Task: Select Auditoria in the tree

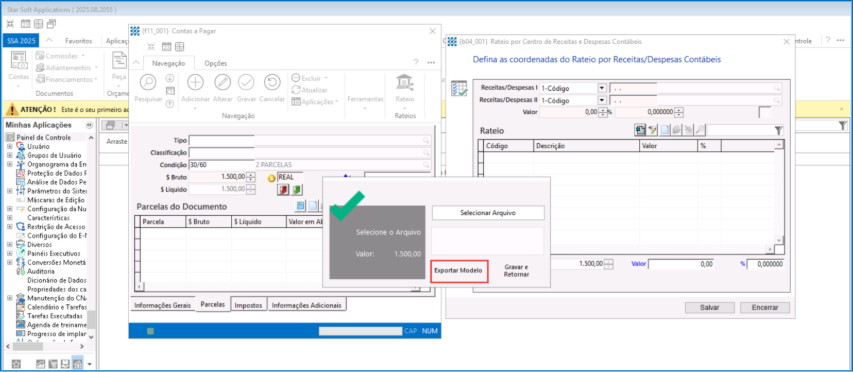Action: coord(41,271)
